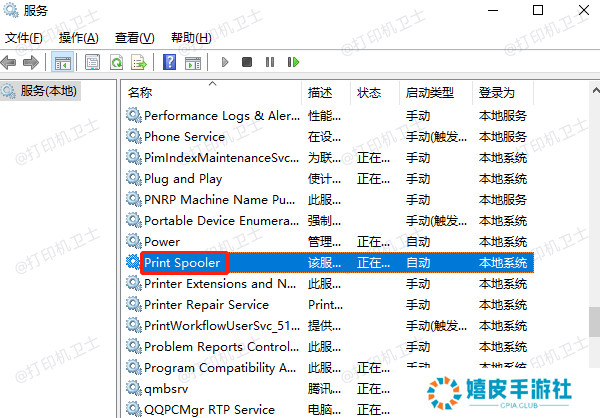Open the 查看(V) menu
The image size is (600, 418).
click(135, 38)
